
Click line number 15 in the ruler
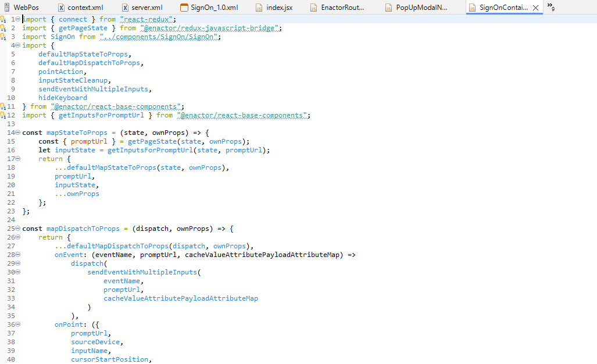point(10,141)
